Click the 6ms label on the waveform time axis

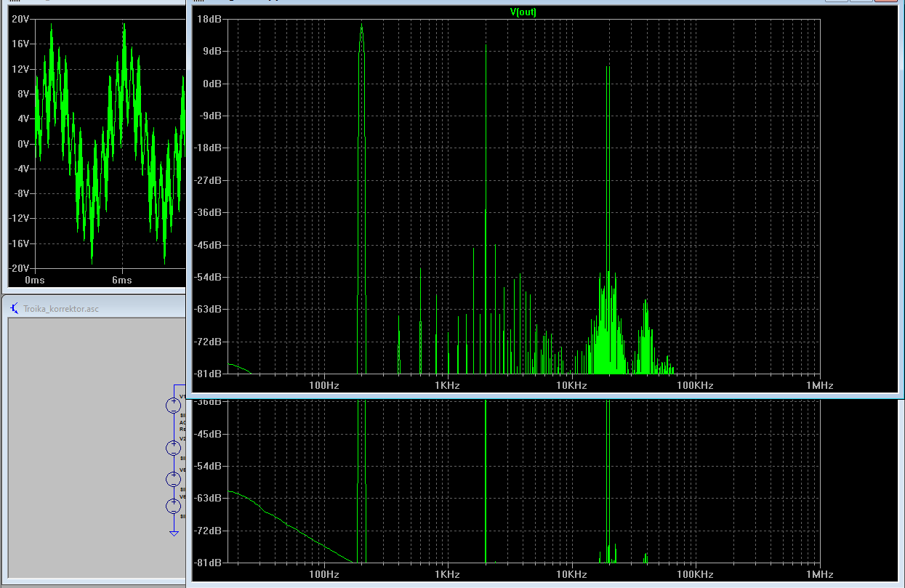pyautogui.click(x=122, y=280)
